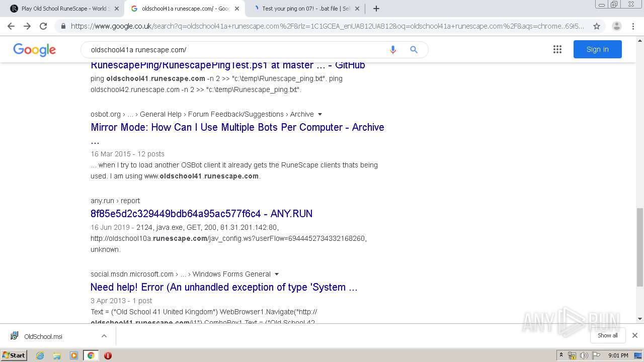This screenshot has width=644, height=362.
Task: Click the vertical page scrollbar thumb
Action: tap(639, 247)
